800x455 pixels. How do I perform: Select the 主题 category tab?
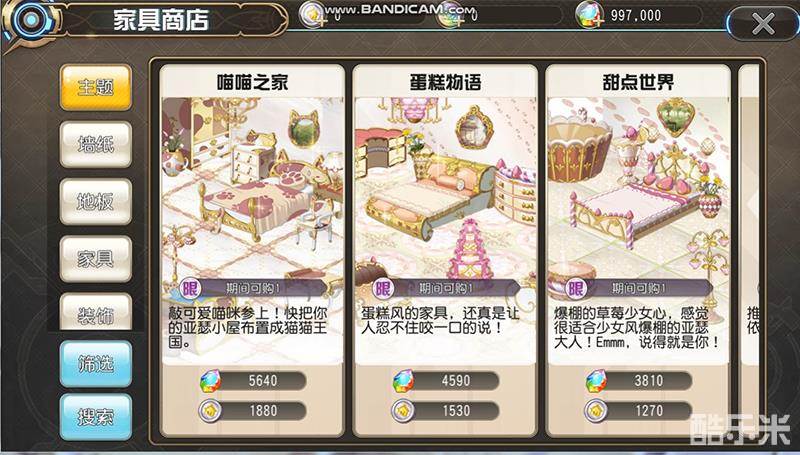click(95, 88)
